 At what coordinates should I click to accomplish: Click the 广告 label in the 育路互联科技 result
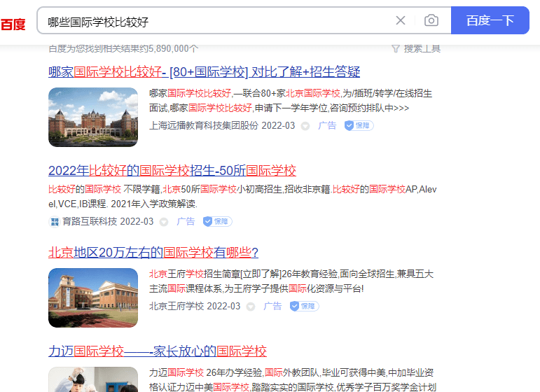pos(186,221)
